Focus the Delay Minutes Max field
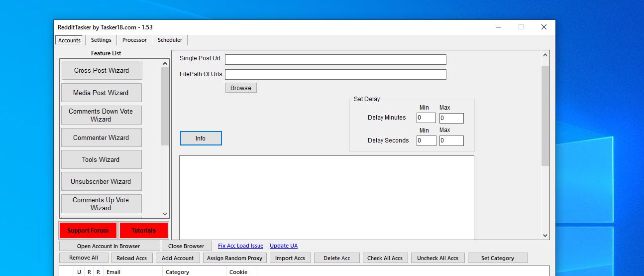The height and width of the screenshot is (276, 644). pos(451,118)
